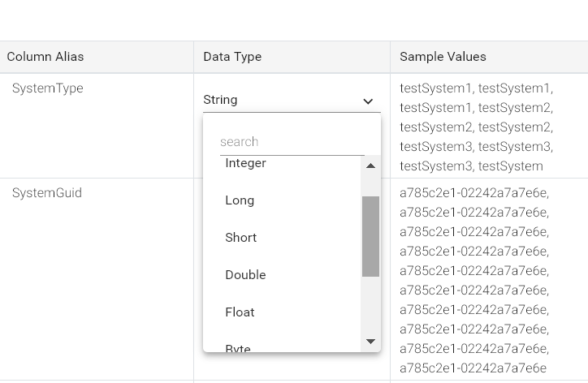The width and height of the screenshot is (588, 383).
Task: Select the SystemType column alias cell
Action: (48, 88)
